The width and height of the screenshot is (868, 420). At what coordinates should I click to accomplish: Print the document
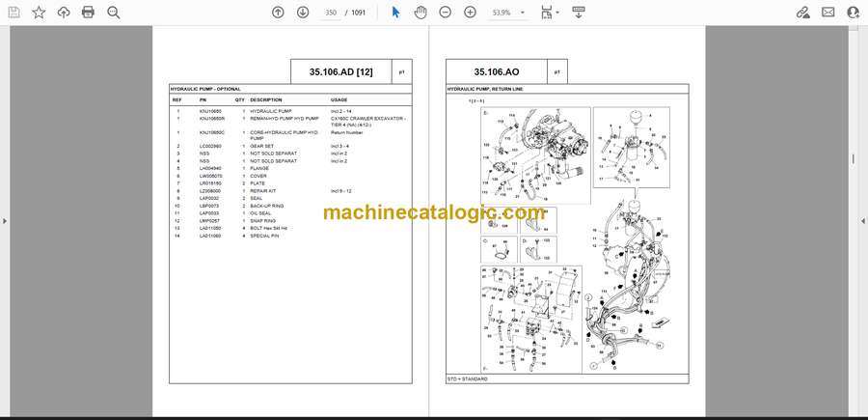pyautogui.click(x=88, y=13)
